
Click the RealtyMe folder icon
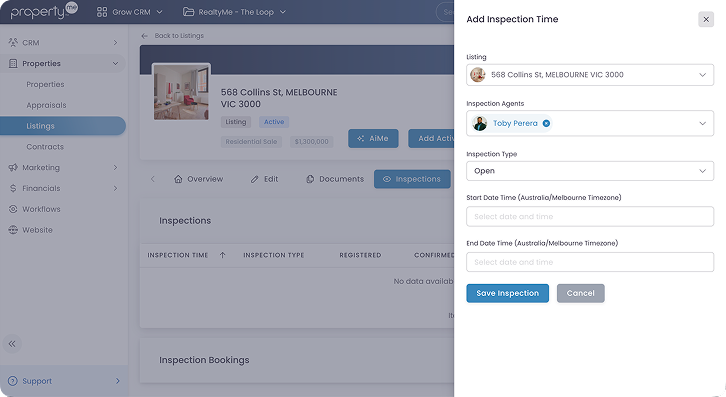point(188,12)
